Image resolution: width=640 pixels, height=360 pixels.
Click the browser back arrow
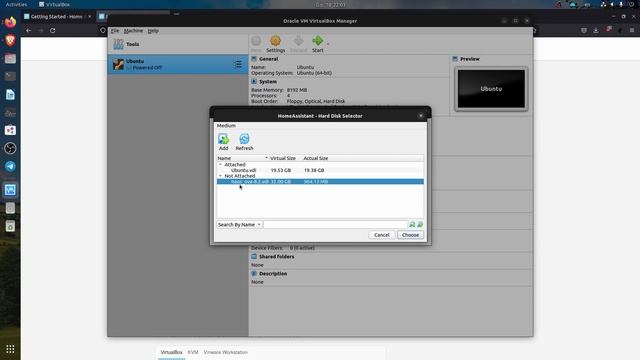click(x=28, y=31)
